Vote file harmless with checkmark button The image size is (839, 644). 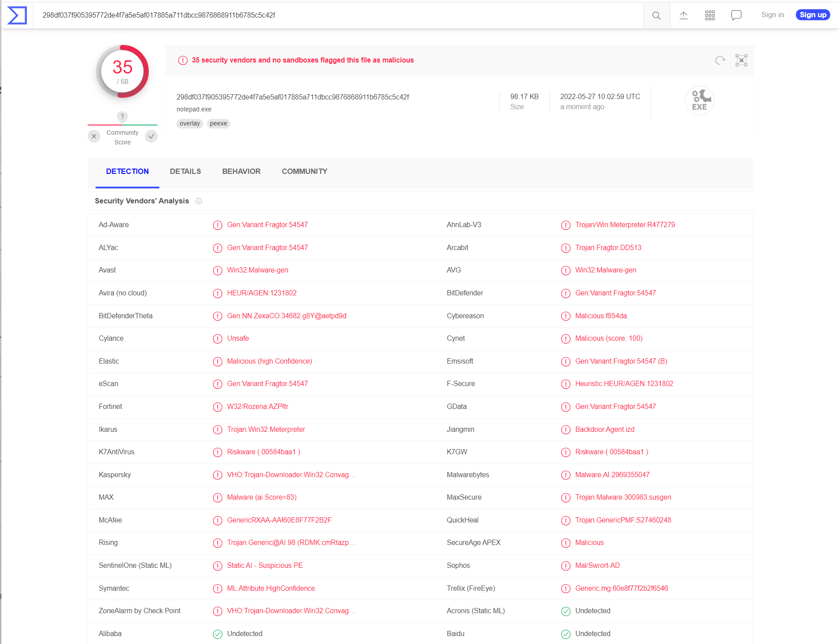(151, 136)
